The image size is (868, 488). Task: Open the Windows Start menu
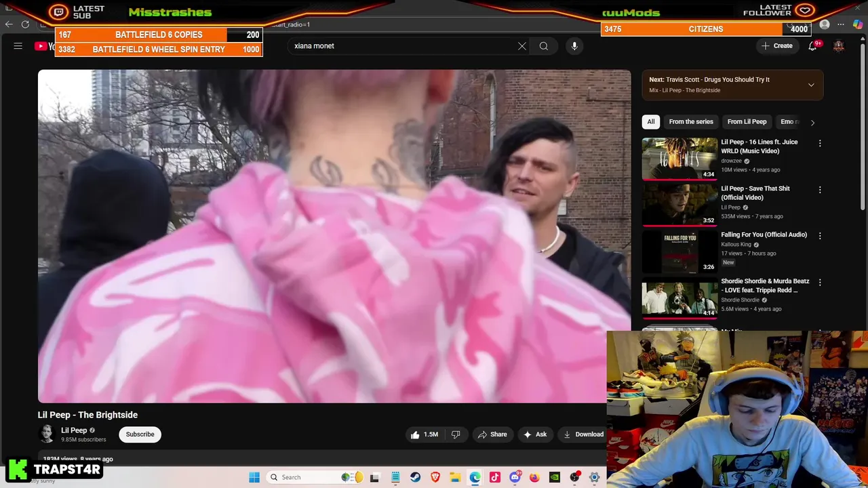point(254,477)
